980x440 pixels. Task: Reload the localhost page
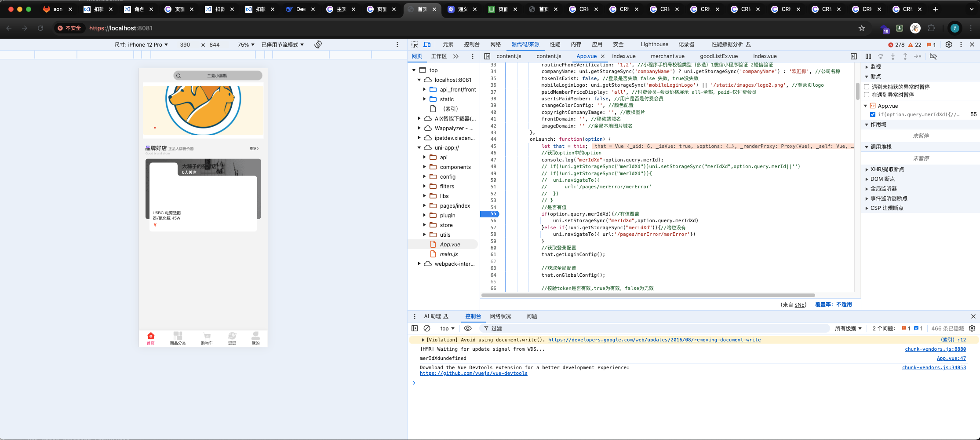[40, 28]
